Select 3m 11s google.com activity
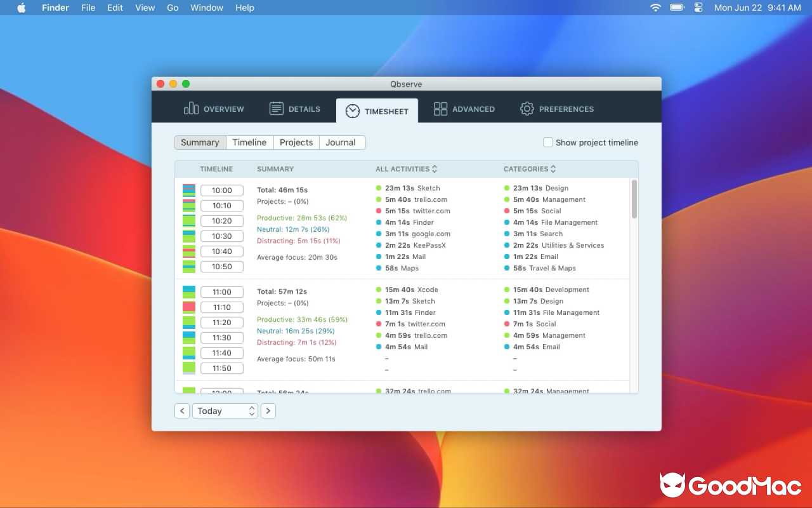 tap(413, 234)
